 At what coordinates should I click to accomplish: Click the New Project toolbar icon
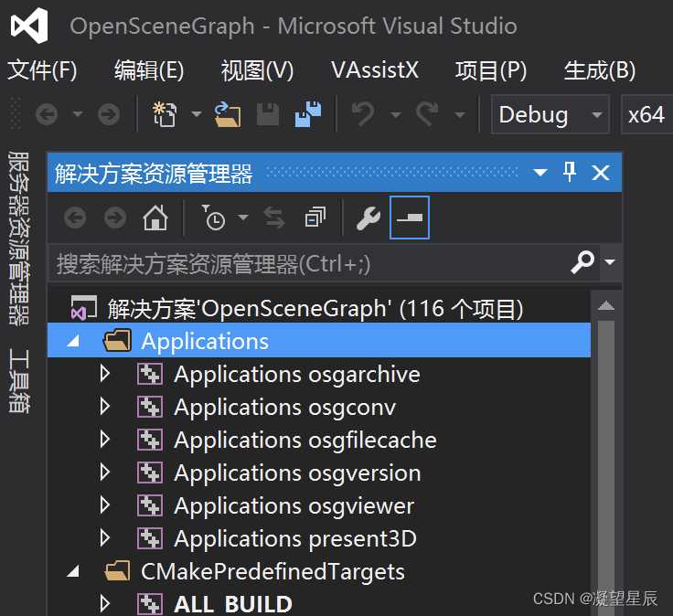165,114
